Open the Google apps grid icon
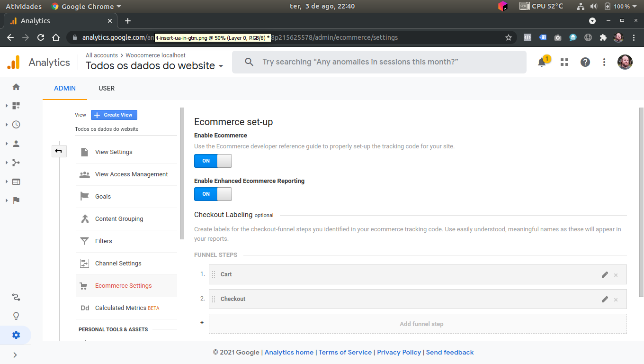 point(564,62)
